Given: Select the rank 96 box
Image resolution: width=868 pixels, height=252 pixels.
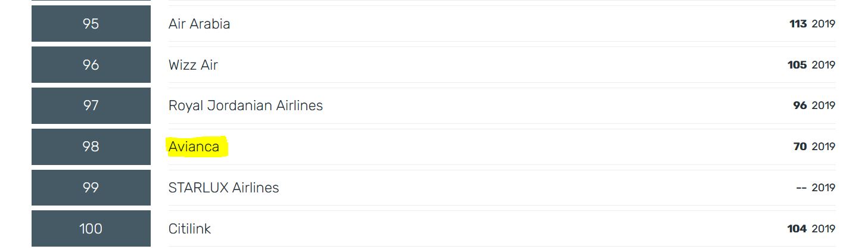Looking at the screenshot, I should [x=91, y=65].
